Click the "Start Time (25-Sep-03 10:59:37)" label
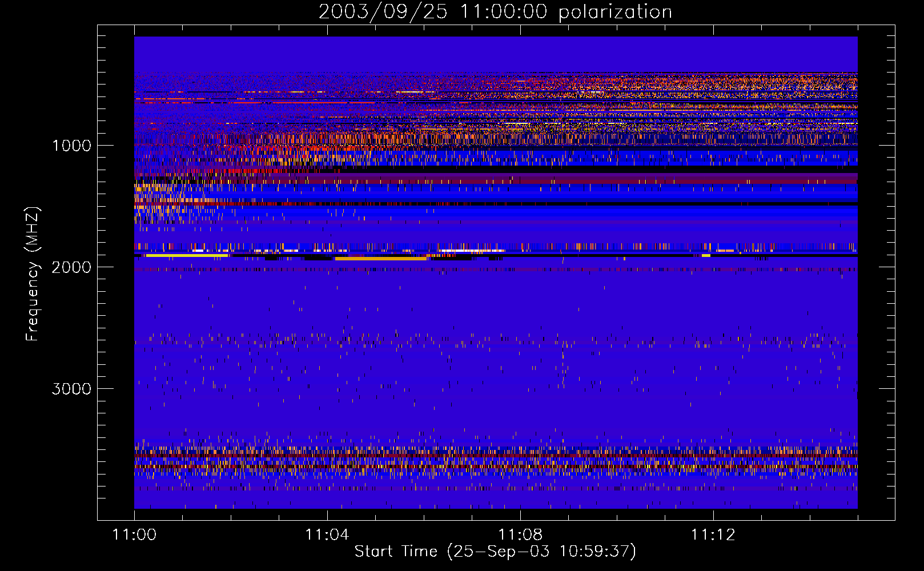 point(495,552)
